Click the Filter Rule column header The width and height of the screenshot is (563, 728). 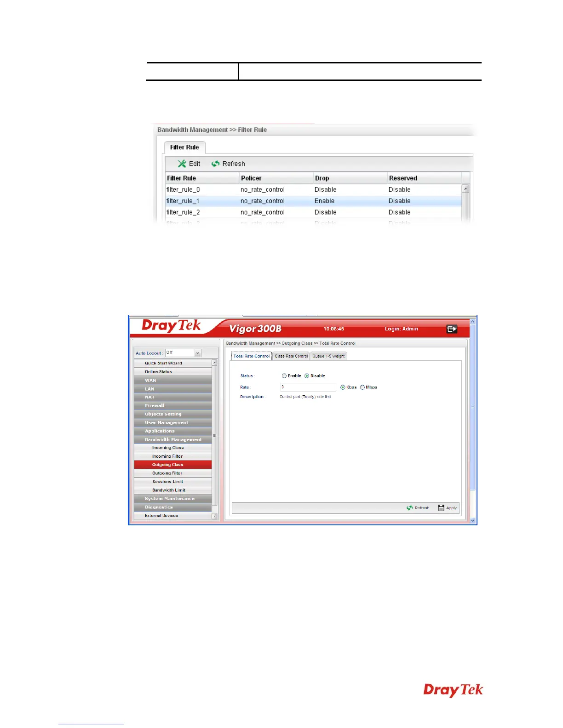click(x=202, y=178)
